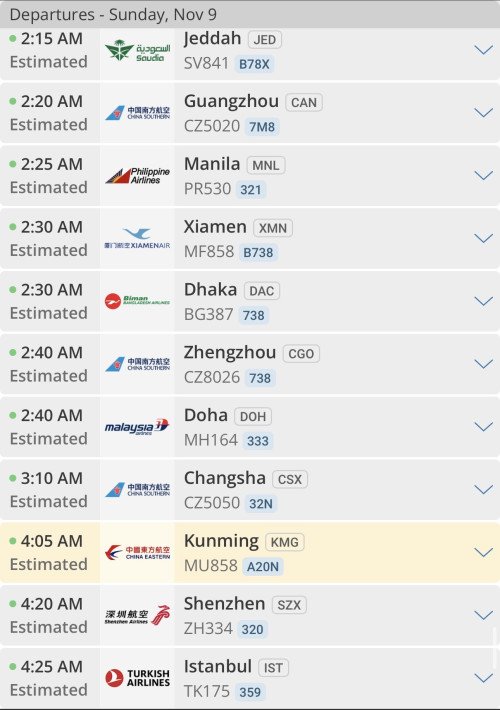This screenshot has height=710, width=500.
Task: Expand the Kunming MU858 flight details
Action: tap(483, 552)
